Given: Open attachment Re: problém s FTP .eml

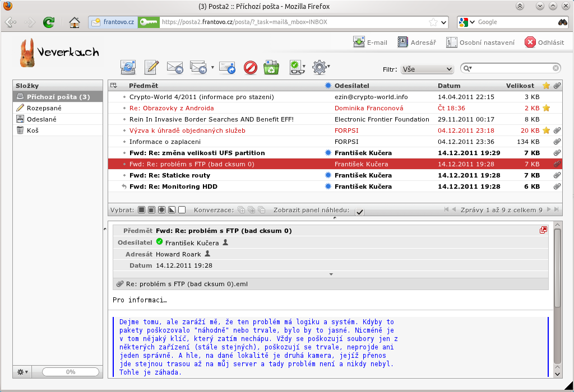Looking at the screenshot, I should [x=187, y=284].
